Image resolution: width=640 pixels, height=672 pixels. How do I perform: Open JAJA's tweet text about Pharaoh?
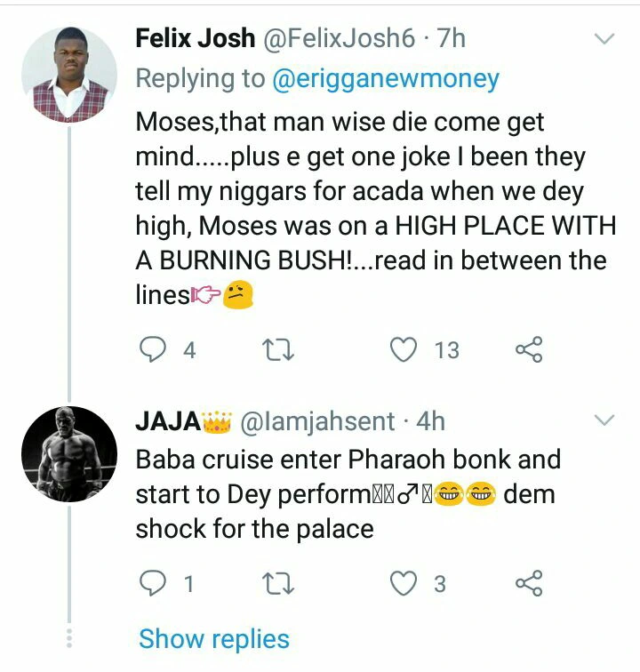click(x=347, y=493)
